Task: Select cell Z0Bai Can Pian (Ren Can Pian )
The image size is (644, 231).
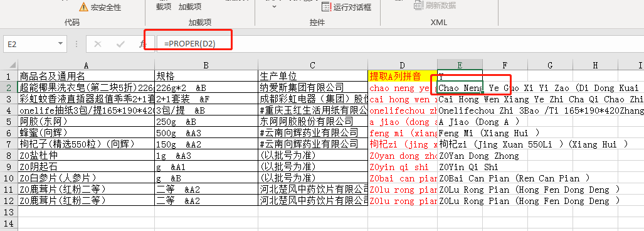Action: [460, 178]
